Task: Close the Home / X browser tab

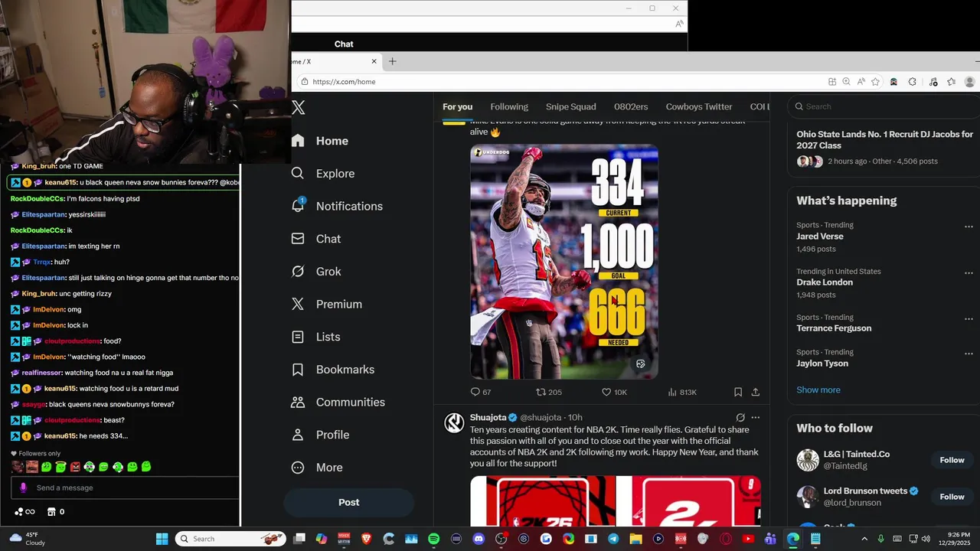Action: click(374, 61)
